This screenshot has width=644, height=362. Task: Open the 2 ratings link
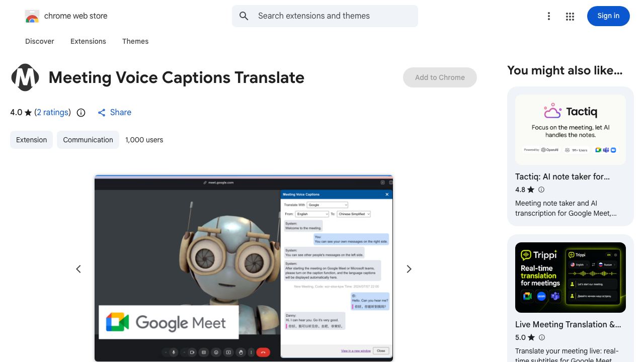(53, 113)
